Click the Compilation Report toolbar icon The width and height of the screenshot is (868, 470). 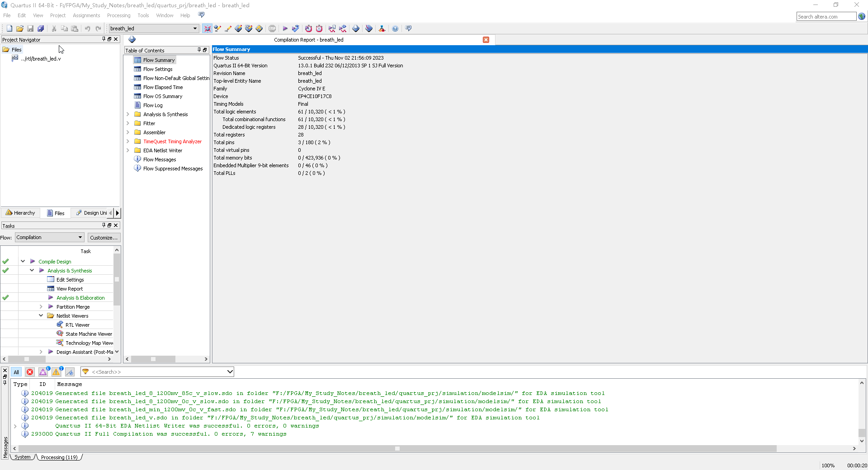[x=356, y=28]
